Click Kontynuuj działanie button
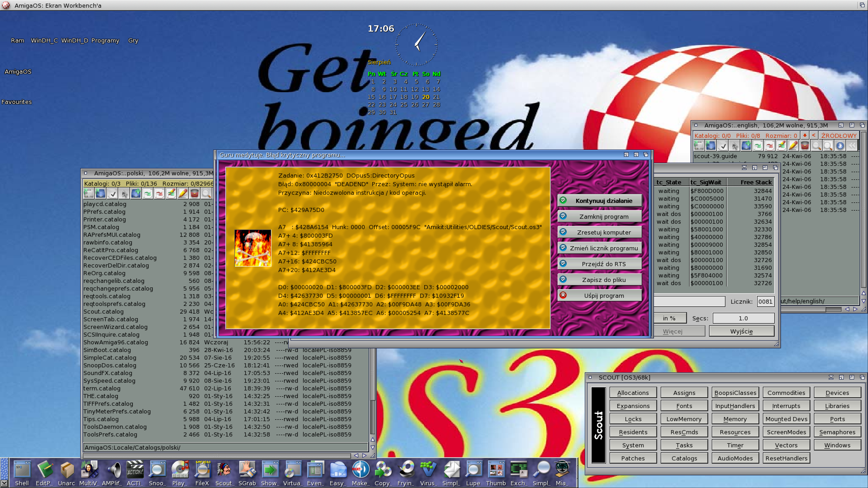Image resolution: width=868 pixels, height=488 pixels. pyautogui.click(x=599, y=201)
